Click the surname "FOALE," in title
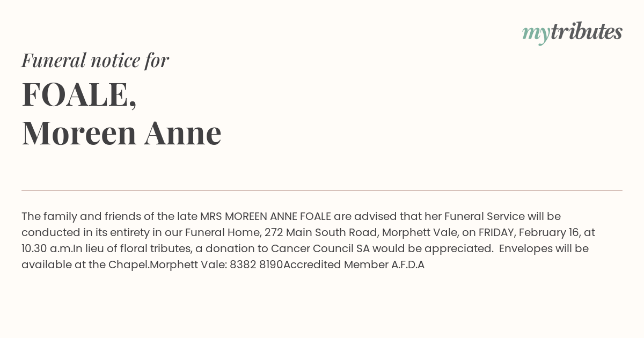The image size is (644, 338). pos(79,94)
